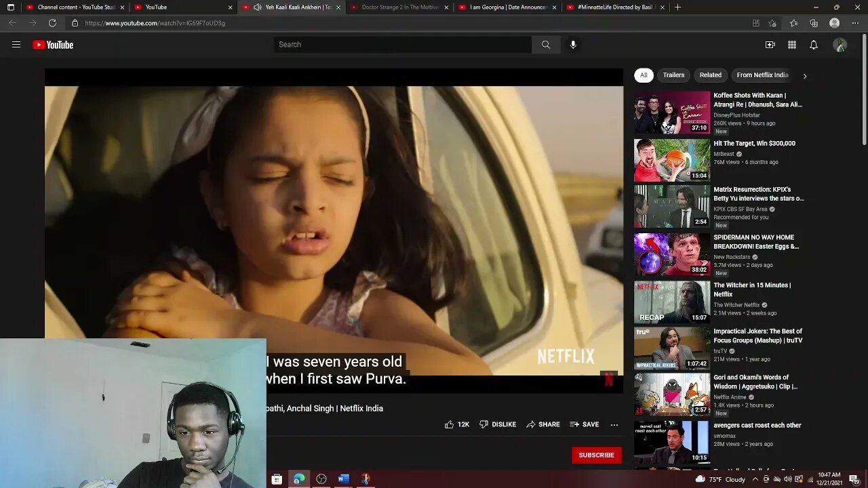Start voice search with the microphone
Viewport: 868px width, 488px height.
coord(573,45)
